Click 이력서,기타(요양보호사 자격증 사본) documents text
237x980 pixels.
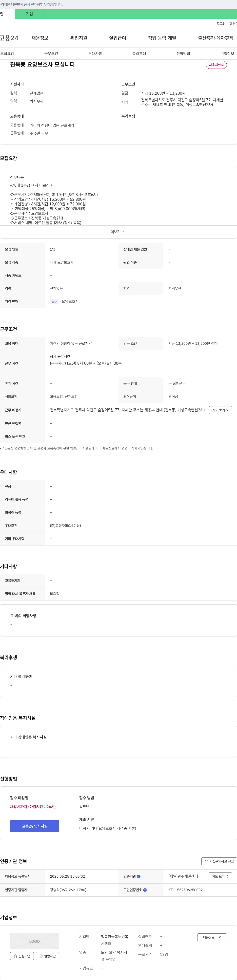107,828
